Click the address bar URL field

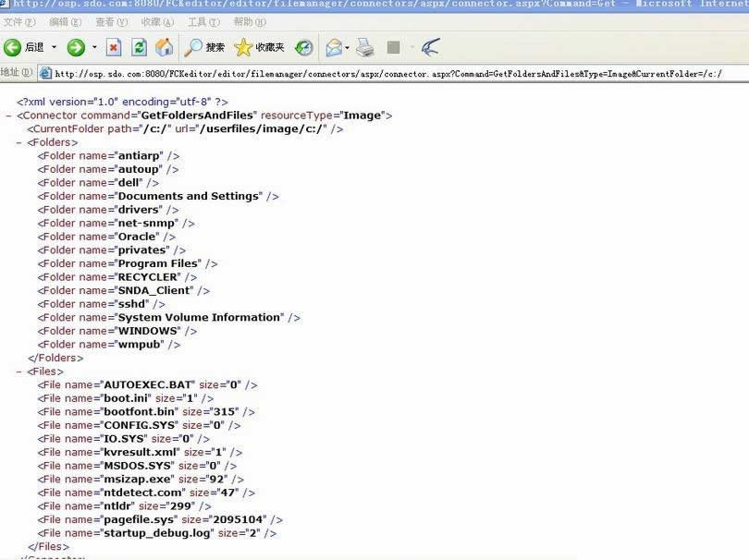(388, 73)
